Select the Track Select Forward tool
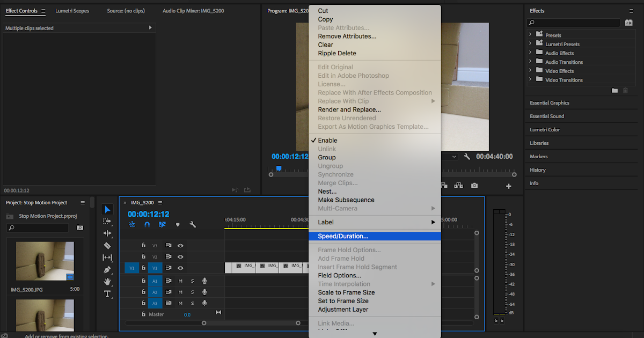The height and width of the screenshot is (338, 644). pyautogui.click(x=107, y=222)
